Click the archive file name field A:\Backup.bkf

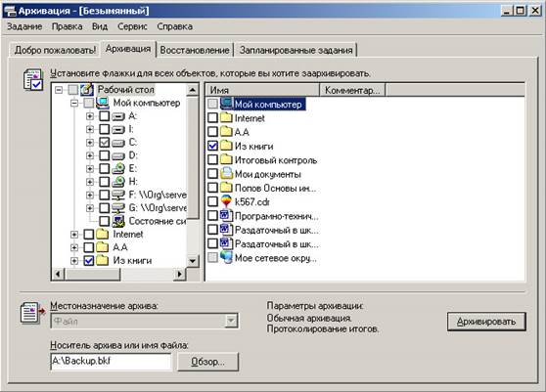pos(112,362)
